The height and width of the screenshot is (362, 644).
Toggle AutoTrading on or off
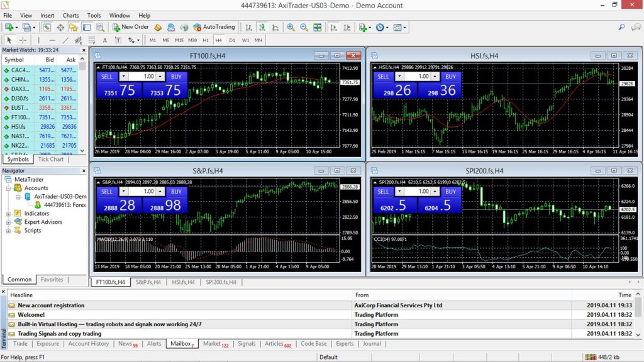[x=219, y=26]
